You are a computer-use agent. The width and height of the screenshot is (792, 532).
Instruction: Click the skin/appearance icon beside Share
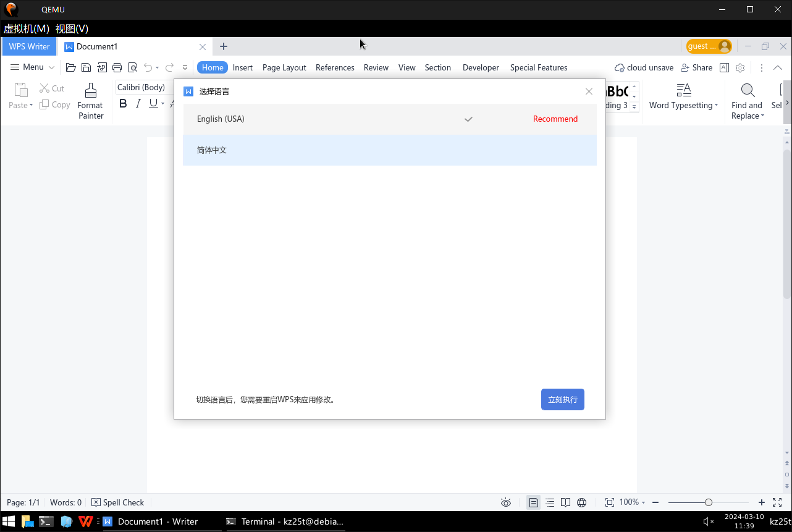[724, 67]
